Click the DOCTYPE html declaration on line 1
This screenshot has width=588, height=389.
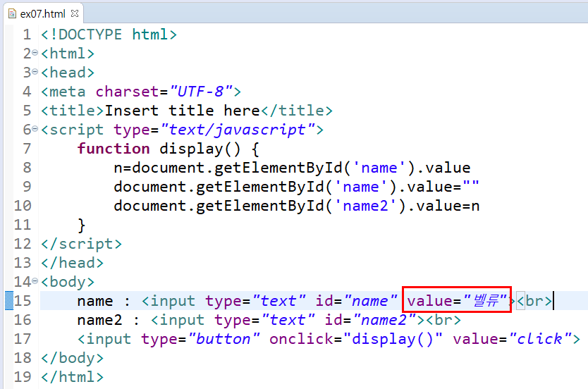point(109,35)
